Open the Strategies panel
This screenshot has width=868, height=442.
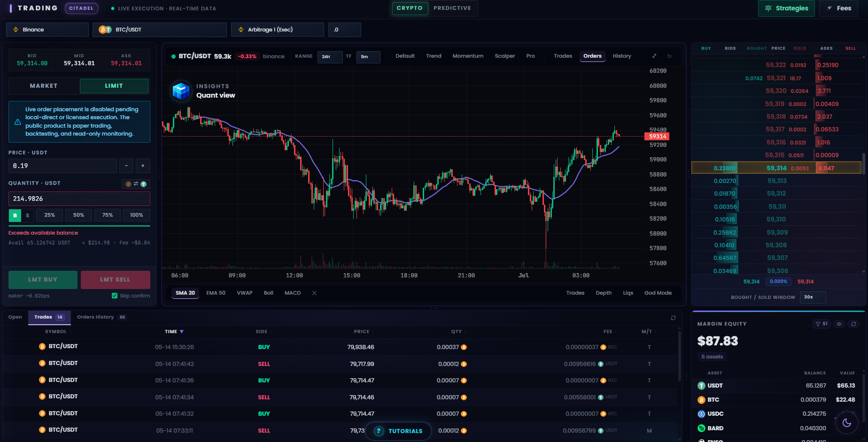[x=786, y=8]
